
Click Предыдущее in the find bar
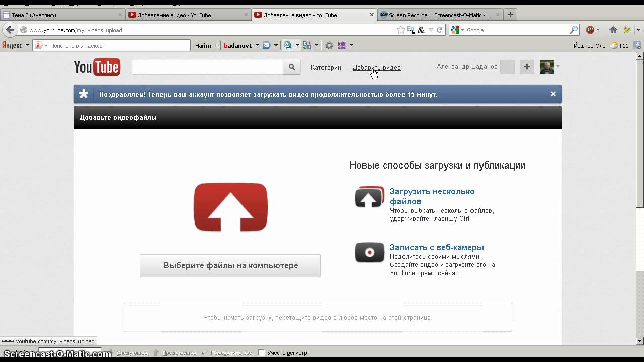coord(179,353)
